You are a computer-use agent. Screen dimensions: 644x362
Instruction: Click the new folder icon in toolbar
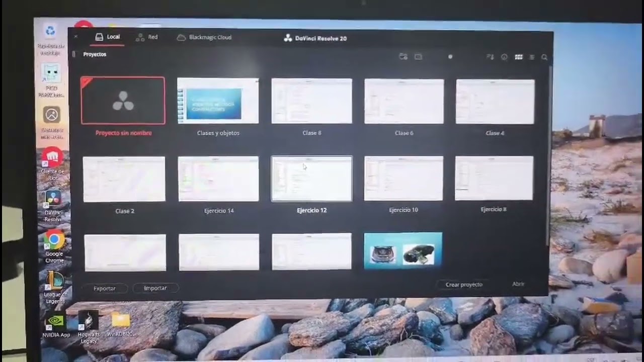point(403,57)
